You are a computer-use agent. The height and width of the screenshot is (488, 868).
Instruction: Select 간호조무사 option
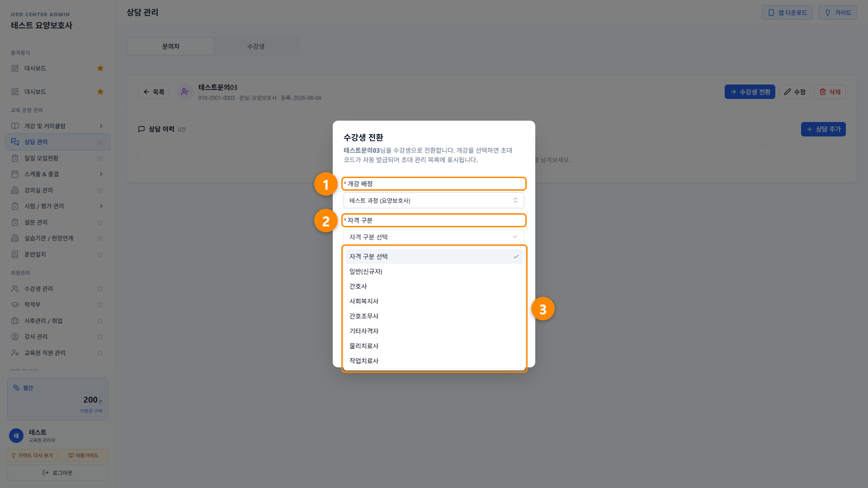434,316
